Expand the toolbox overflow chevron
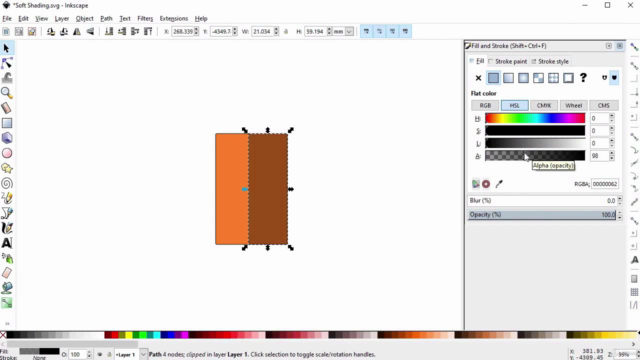This screenshot has height=360, width=640. point(7,324)
